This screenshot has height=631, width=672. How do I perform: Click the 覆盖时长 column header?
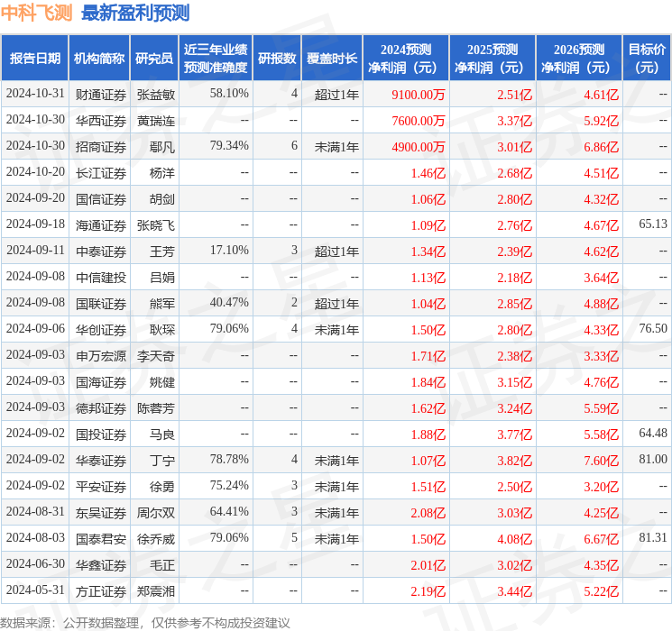tap(332, 59)
